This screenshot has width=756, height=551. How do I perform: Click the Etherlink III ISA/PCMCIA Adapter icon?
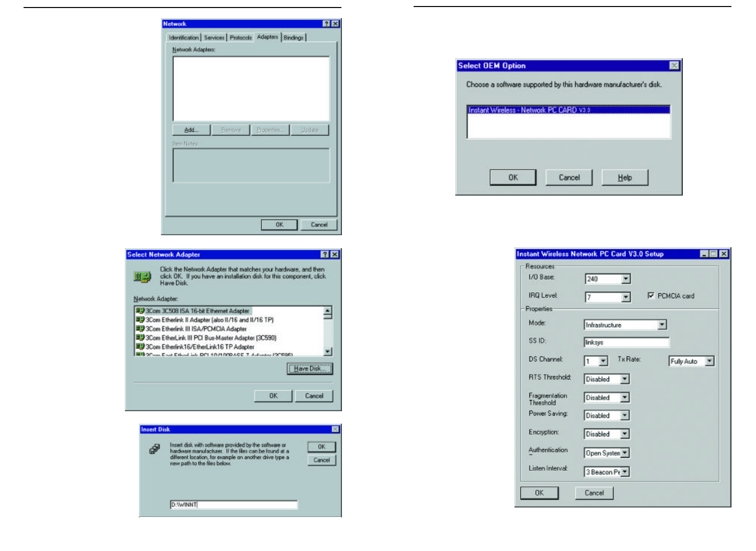pos(140,329)
